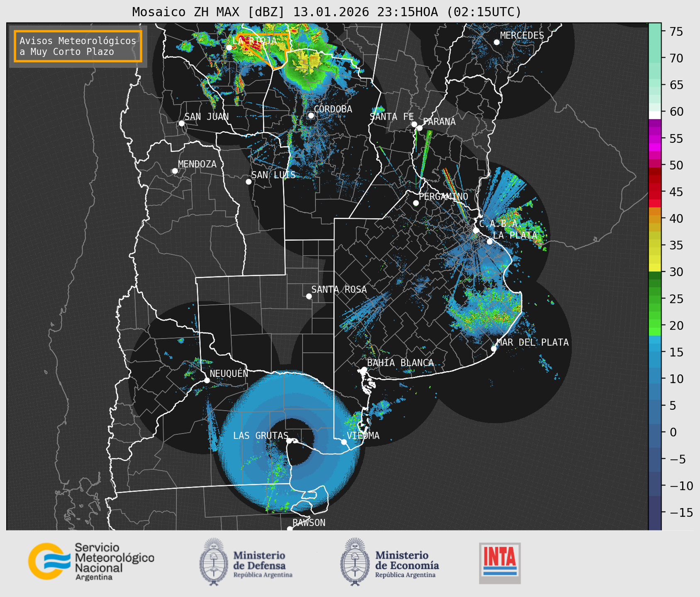700x597 pixels.
Task: Click the SANTA FE city label
Action: (x=392, y=117)
